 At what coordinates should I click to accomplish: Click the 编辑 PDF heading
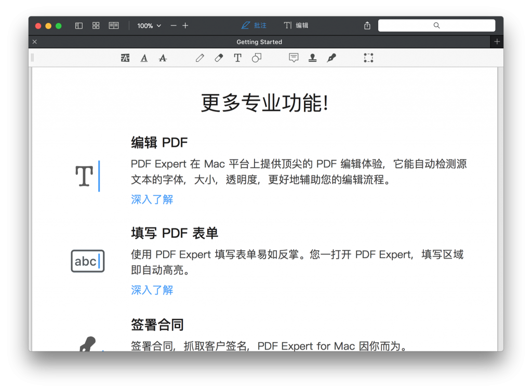pyautogui.click(x=159, y=142)
